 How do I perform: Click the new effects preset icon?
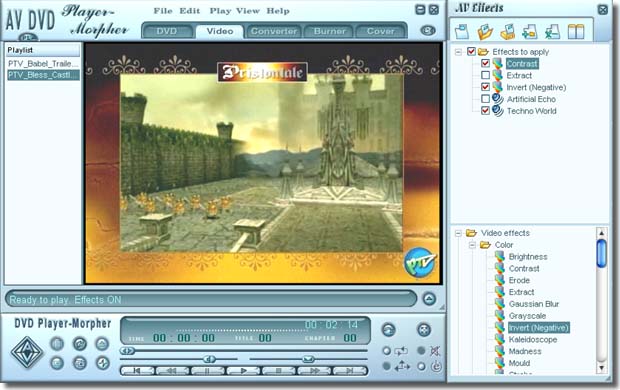click(x=461, y=32)
